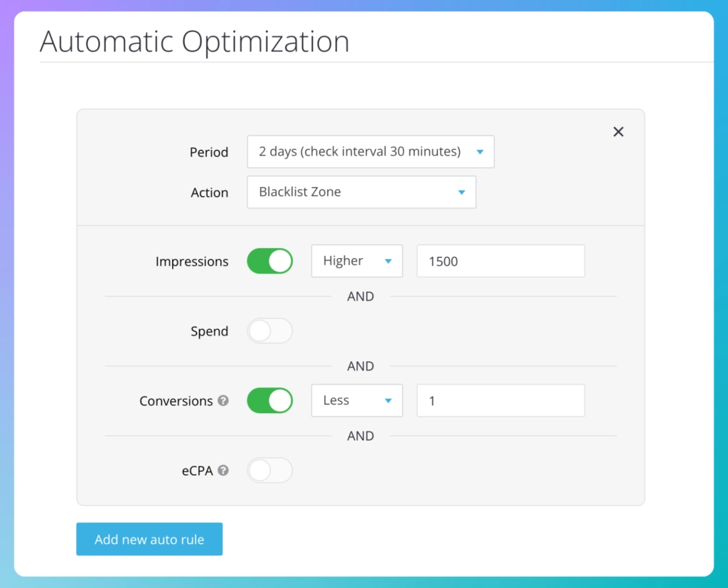Open the Conversions Less comparison dropdown
The width and height of the screenshot is (728, 588).
pyautogui.click(x=357, y=400)
